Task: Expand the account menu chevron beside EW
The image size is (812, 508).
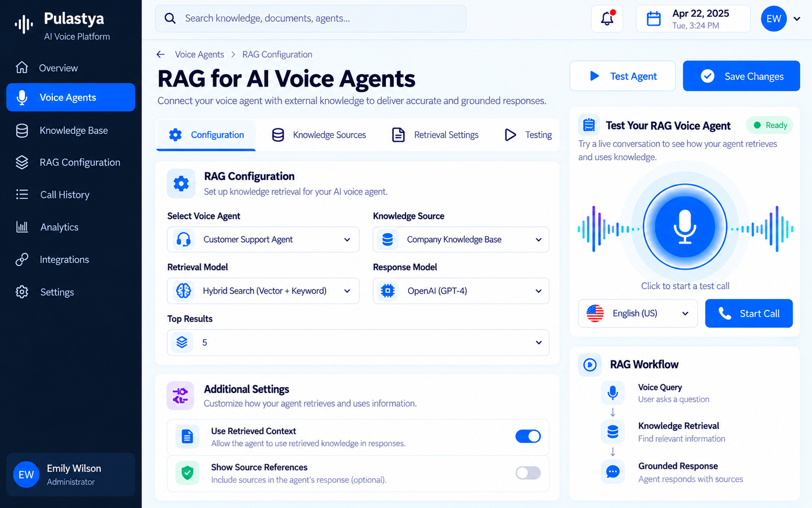Action: (x=797, y=19)
